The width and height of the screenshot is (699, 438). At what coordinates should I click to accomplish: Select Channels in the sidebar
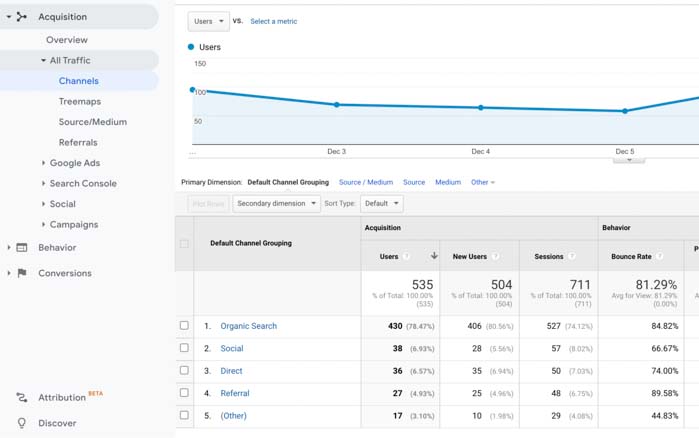(x=79, y=81)
